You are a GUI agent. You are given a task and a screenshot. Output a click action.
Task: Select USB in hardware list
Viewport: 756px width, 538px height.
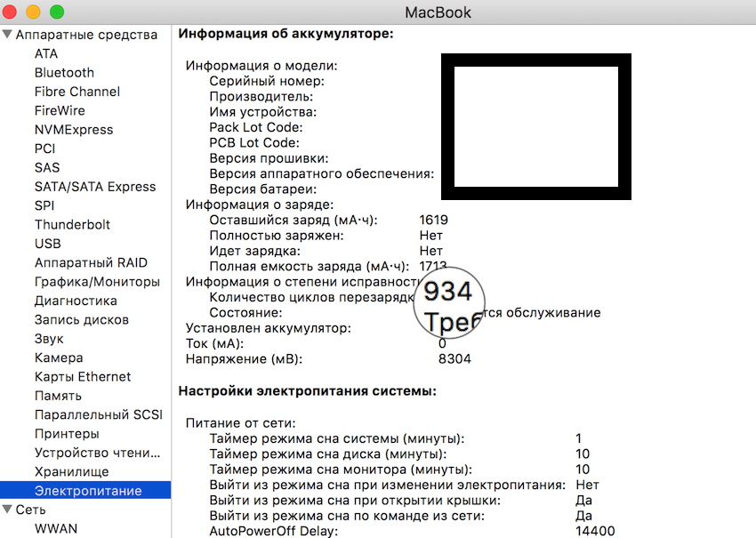[x=48, y=244]
